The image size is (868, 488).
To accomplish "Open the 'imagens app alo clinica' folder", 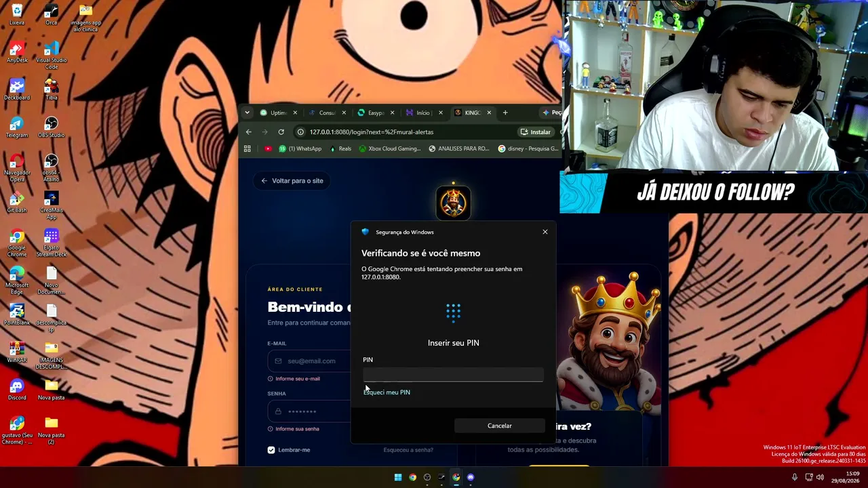I will tap(86, 18).
